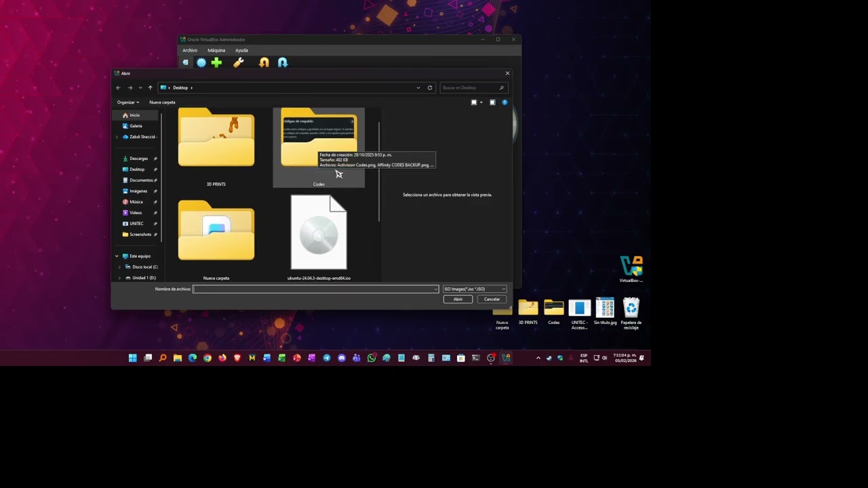868x488 pixels.
Task: Open Archivo menu in VirtualBox window
Action: click(190, 50)
